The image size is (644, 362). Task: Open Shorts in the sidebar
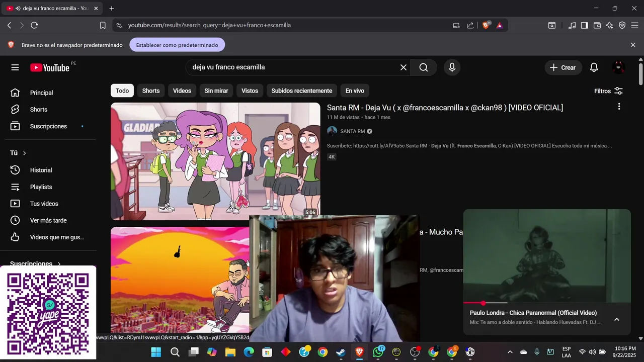pyautogui.click(x=48, y=110)
